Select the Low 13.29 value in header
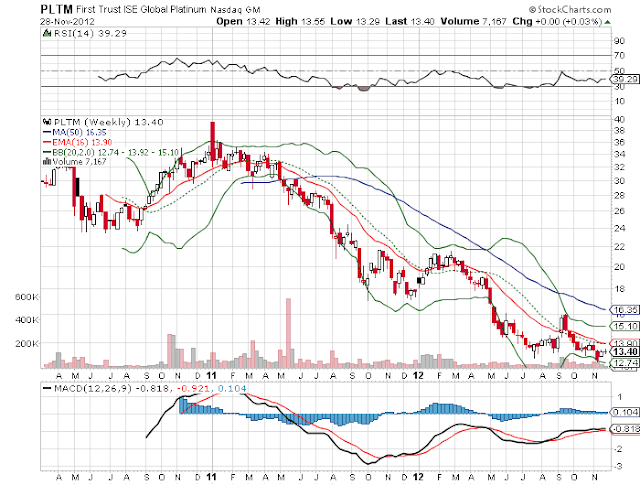640x485 pixels. (355, 21)
